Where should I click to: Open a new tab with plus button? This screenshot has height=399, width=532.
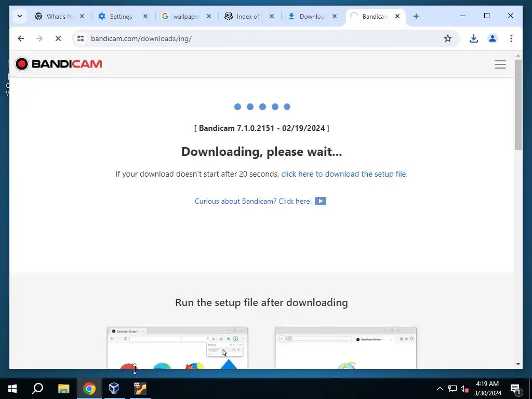click(x=416, y=16)
